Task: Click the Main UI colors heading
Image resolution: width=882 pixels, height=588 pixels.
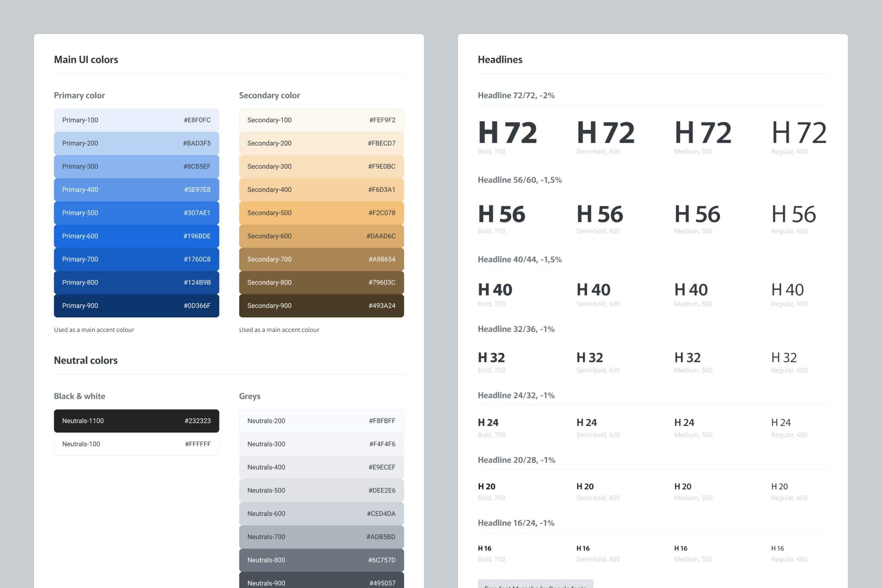Action: 86,60
